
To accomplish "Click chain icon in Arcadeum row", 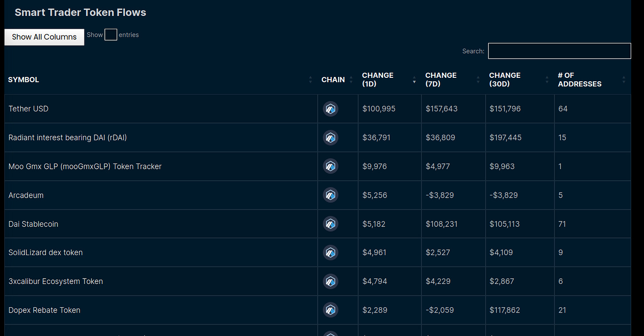I will click(x=330, y=195).
